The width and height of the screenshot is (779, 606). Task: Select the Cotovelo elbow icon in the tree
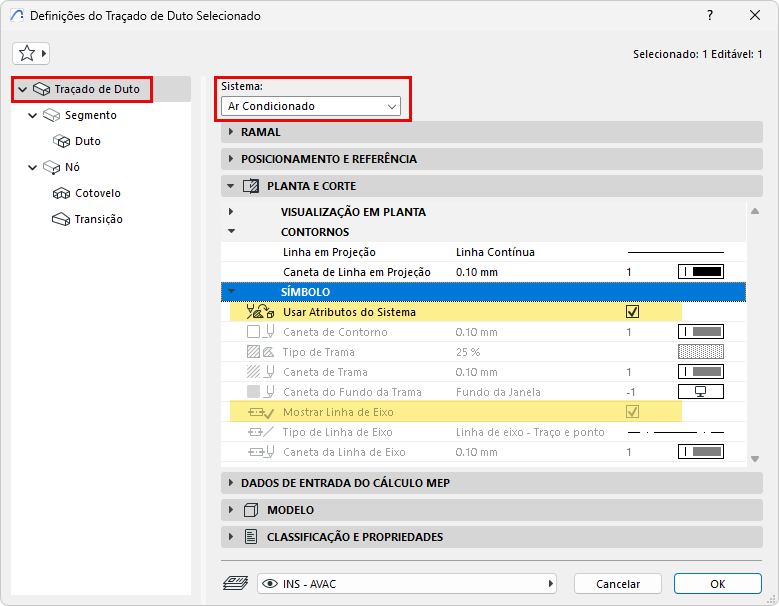pyautogui.click(x=61, y=193)
